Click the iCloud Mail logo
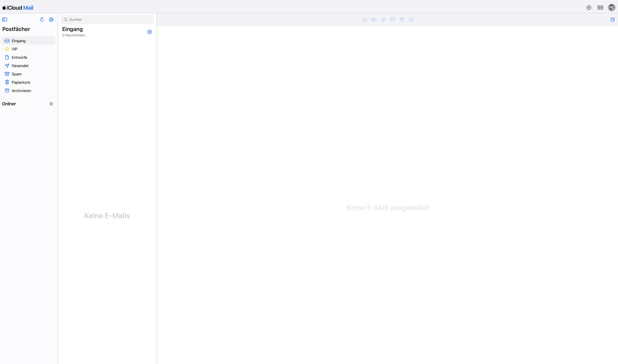This screenshot has width=618, height=364. tap(18, 7)
